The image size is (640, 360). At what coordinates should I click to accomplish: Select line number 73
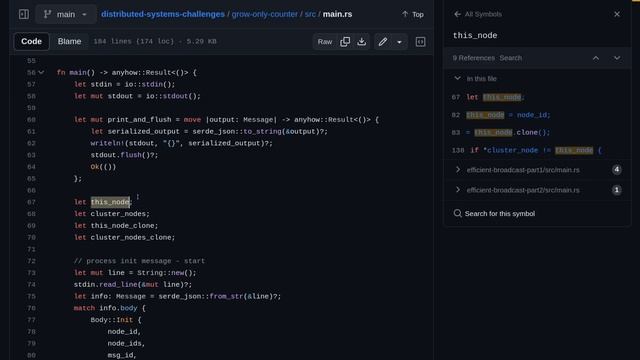31,273
